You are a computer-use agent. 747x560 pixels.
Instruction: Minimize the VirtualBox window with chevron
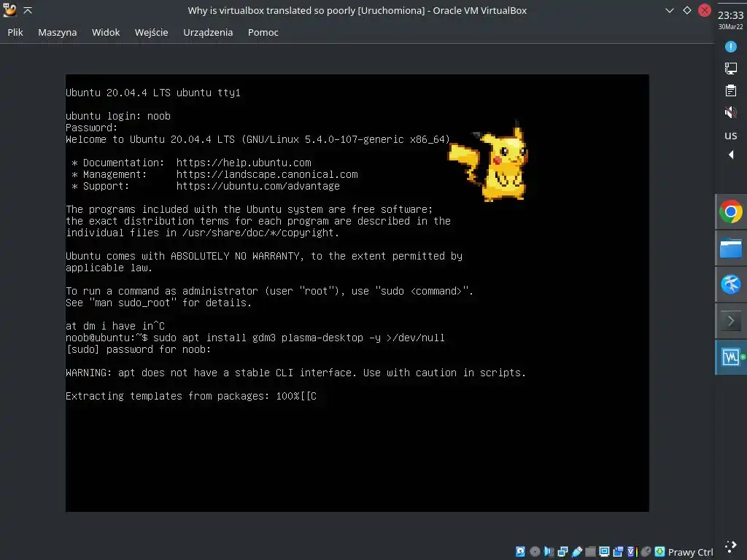coord(670,10)
